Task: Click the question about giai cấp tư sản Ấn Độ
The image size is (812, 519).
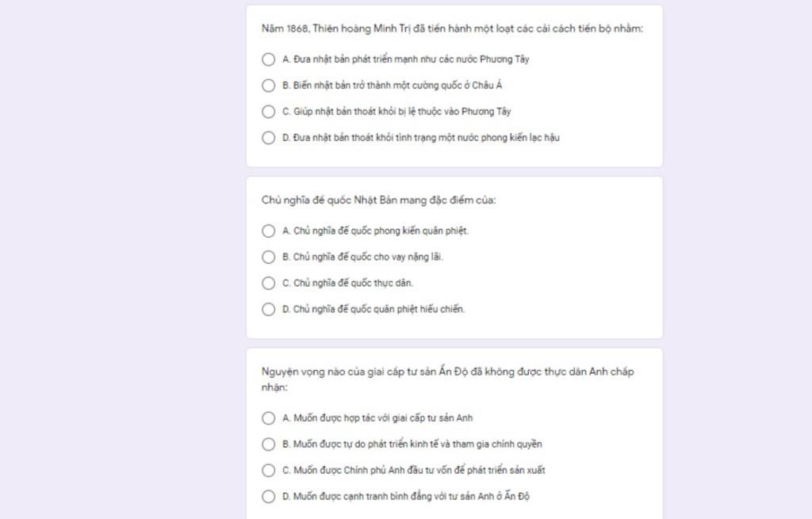Action: point(447,380)
